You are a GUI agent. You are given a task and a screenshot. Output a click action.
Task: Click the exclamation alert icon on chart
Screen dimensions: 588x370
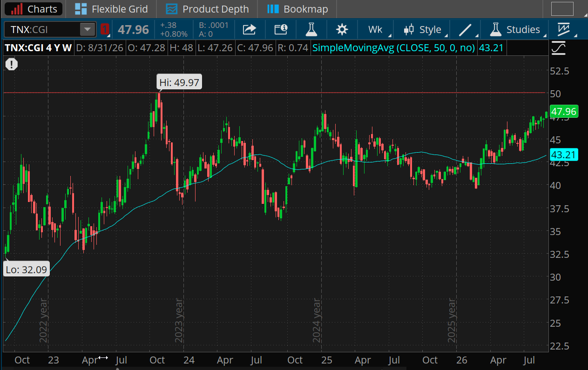click(12, 64)
